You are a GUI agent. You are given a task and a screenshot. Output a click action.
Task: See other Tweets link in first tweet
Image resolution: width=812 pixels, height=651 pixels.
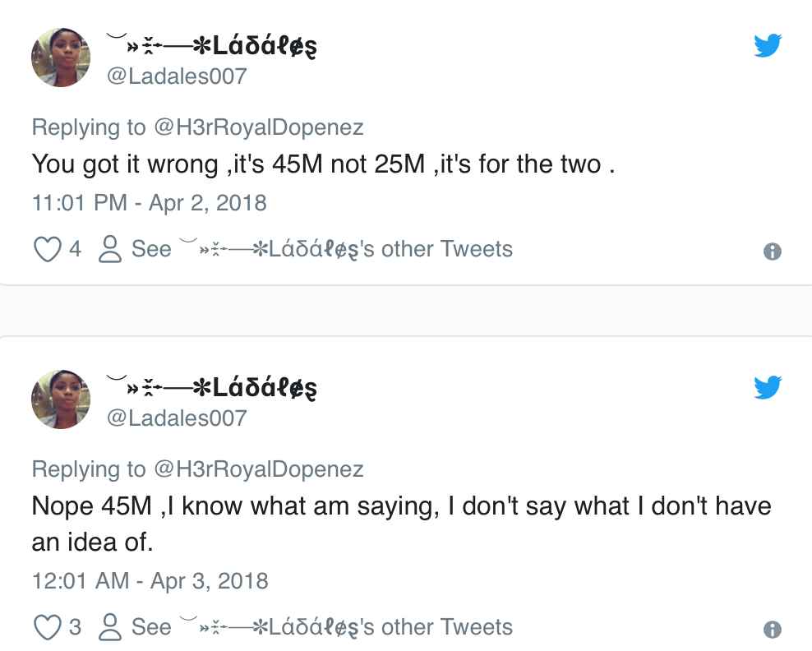(321, 249)
